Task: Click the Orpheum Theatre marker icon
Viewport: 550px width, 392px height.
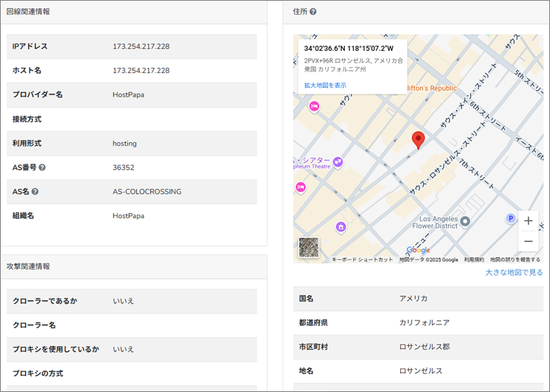Action: [x=338, y=162]
